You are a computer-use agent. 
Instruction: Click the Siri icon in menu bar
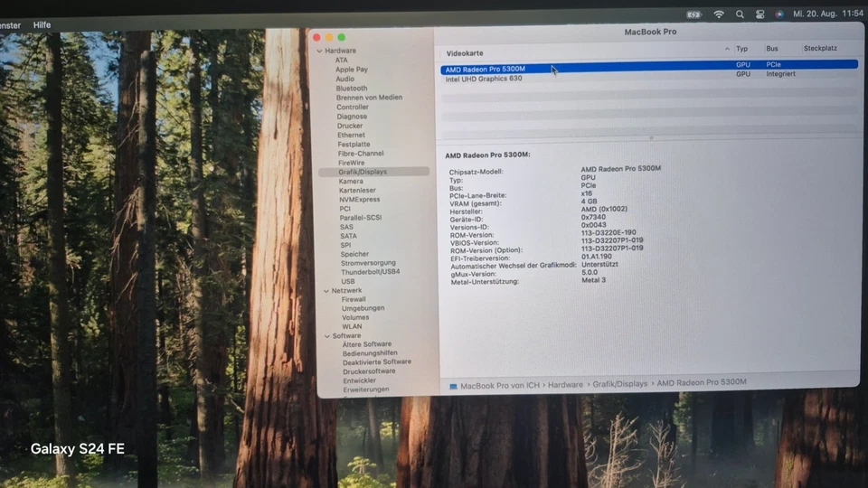pyautogui.click(x=779, y=14)
